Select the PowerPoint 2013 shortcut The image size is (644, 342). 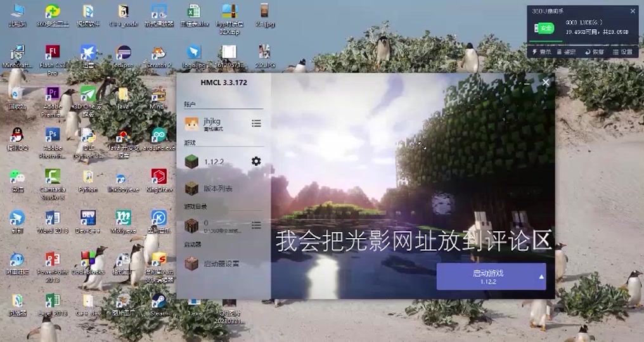(53, 267)
